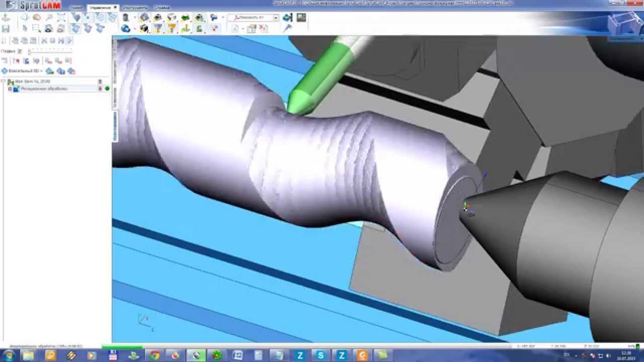Screen dimensions: 644x362
Task: Click the magnifier zoom tool
Action: pyautogui.click(x=49, y=17)
